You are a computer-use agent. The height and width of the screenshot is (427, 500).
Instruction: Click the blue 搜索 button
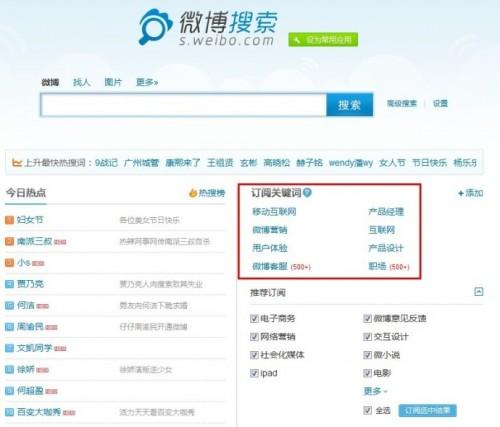click(x=349, y=105)
